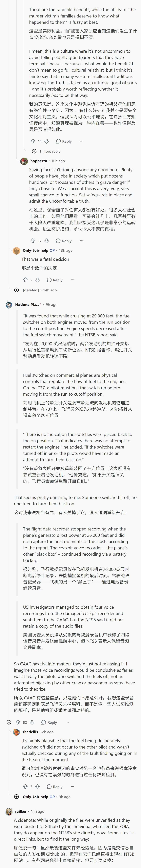This screenshot has height=868, width=141.
Task: Reply to NationalPizza1's comment with 82 points
Action: (x=49, y=722)
